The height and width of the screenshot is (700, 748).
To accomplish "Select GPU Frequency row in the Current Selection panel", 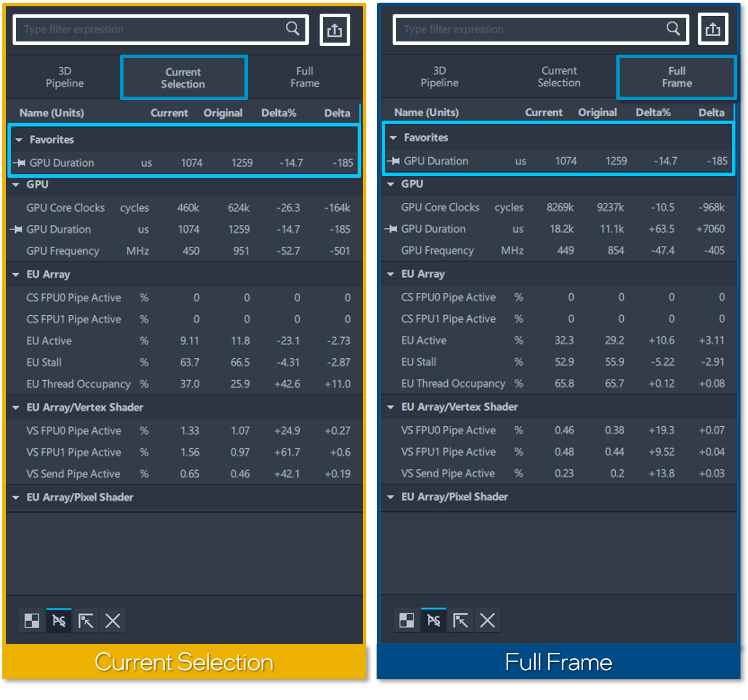I will click(x=184, y=251).
